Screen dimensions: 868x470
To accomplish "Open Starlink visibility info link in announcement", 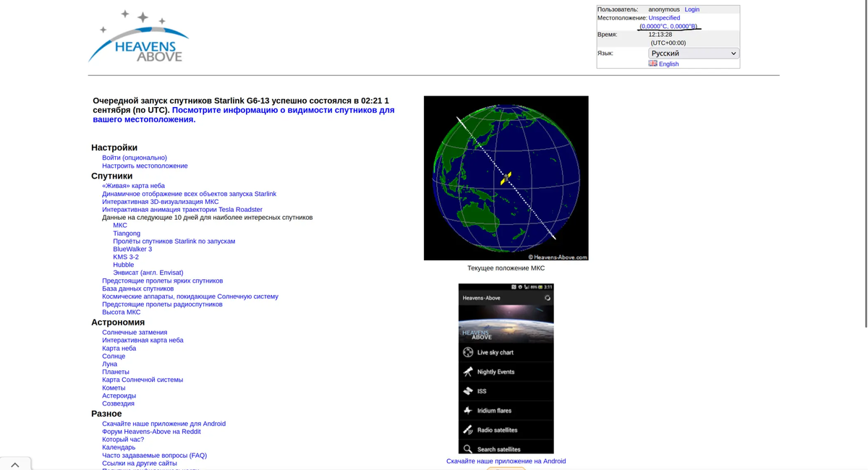I will 244,115.
